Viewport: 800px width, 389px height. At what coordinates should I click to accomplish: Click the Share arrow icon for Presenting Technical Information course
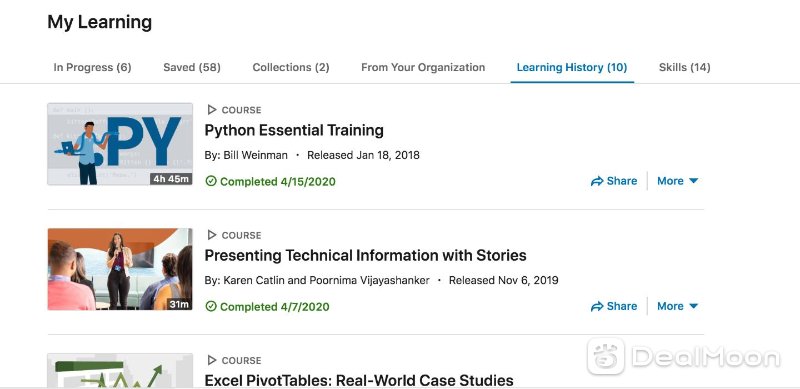click(x=597, y=306)
